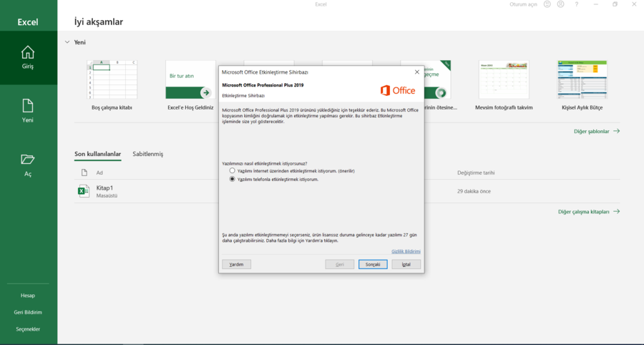Open Hesap in the sidebar
The image size is (644, 345).
(x=28, y=296)
